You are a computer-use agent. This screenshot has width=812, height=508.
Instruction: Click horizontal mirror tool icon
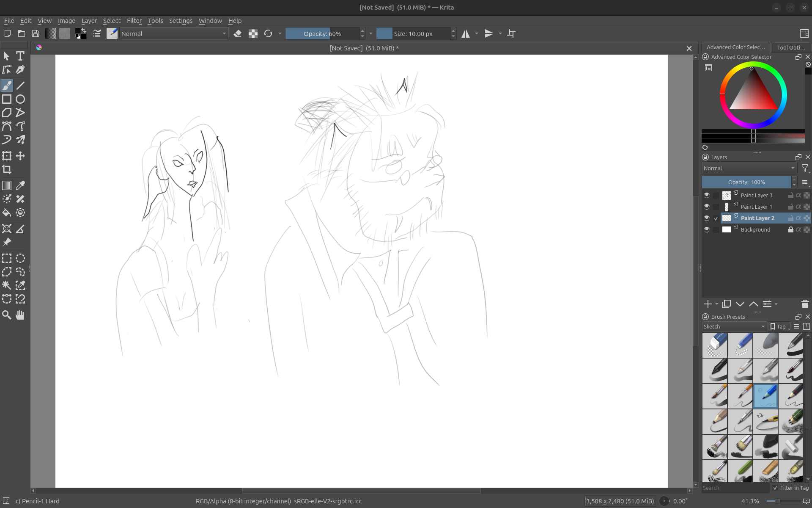coord(466,34)
